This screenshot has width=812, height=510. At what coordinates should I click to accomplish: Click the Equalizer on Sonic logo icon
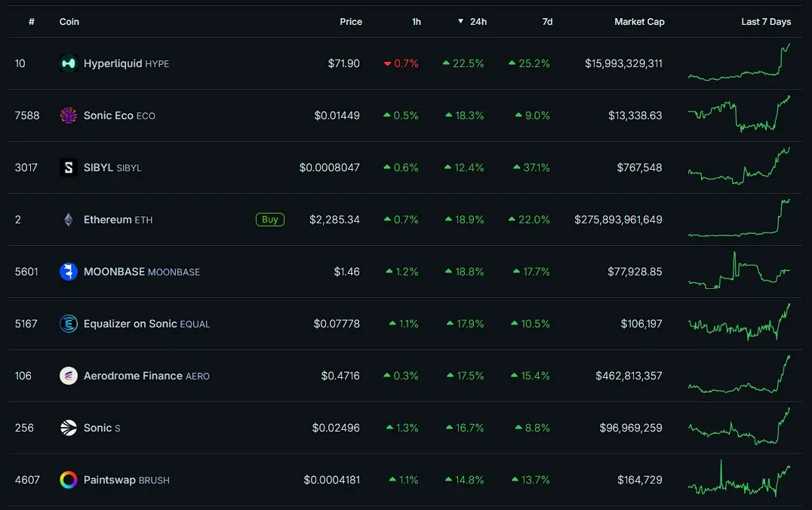(x=69, y=324)
